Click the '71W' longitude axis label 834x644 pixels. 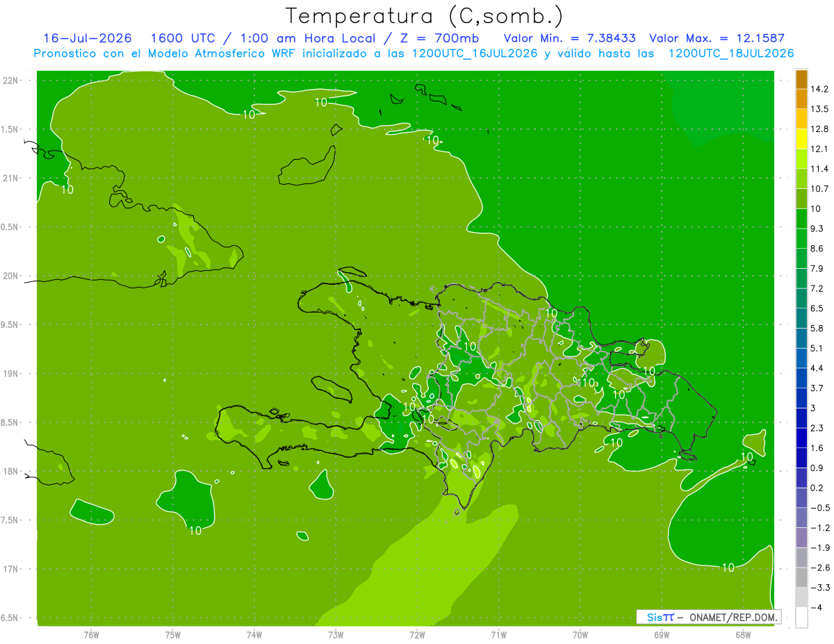coord(498,634)
